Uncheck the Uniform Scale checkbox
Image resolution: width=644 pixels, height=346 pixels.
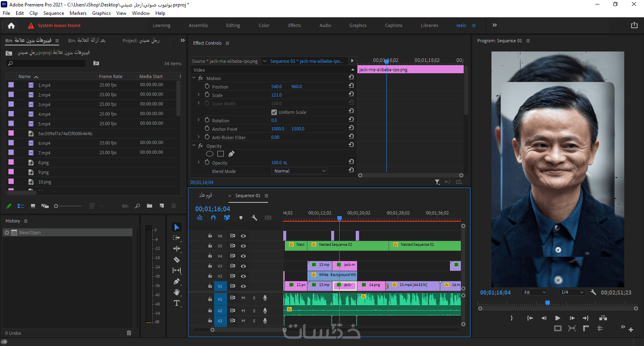[274, 112]
